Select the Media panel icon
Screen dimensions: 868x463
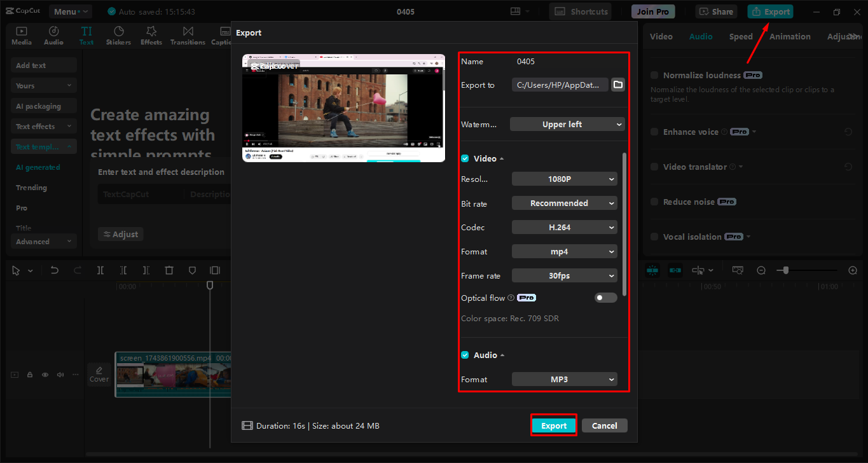coord(21,35)
